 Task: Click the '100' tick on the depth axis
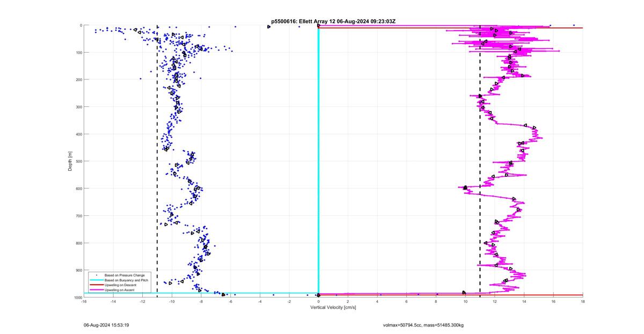point(78,53)
